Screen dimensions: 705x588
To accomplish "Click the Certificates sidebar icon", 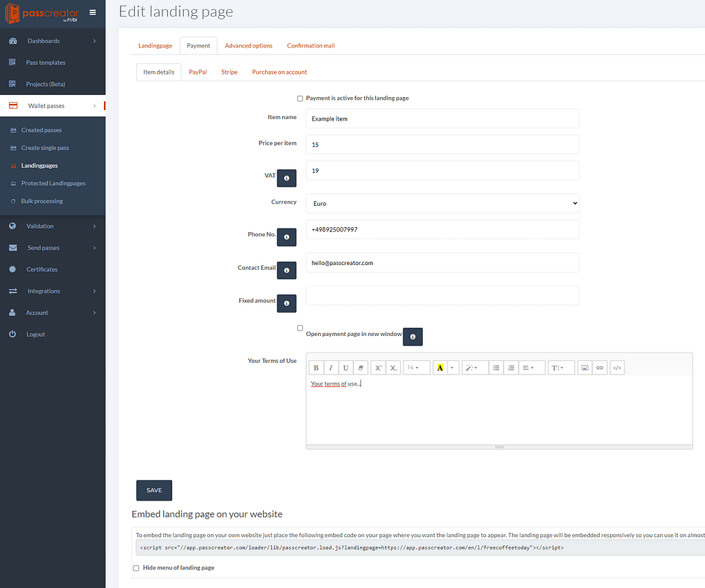I will click(x=12, y=269).
